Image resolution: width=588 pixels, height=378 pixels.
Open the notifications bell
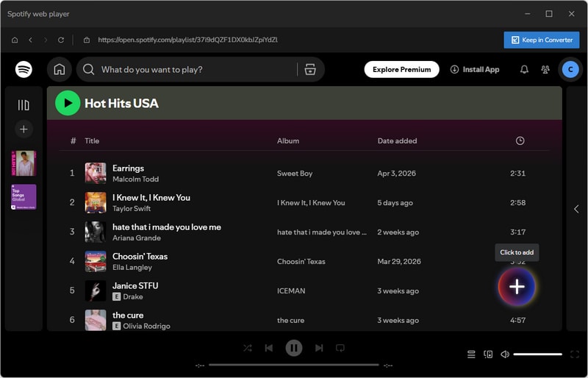pyautogui.click(x=524, y=69)
